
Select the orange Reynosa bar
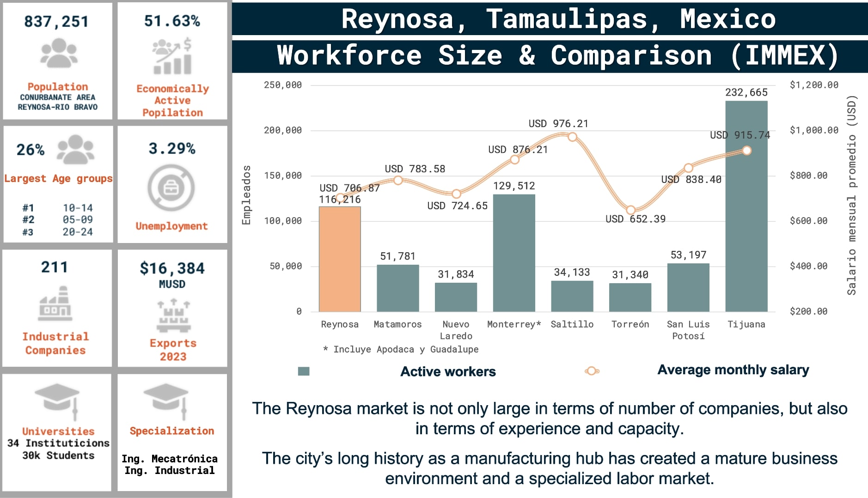pos(340,259)
